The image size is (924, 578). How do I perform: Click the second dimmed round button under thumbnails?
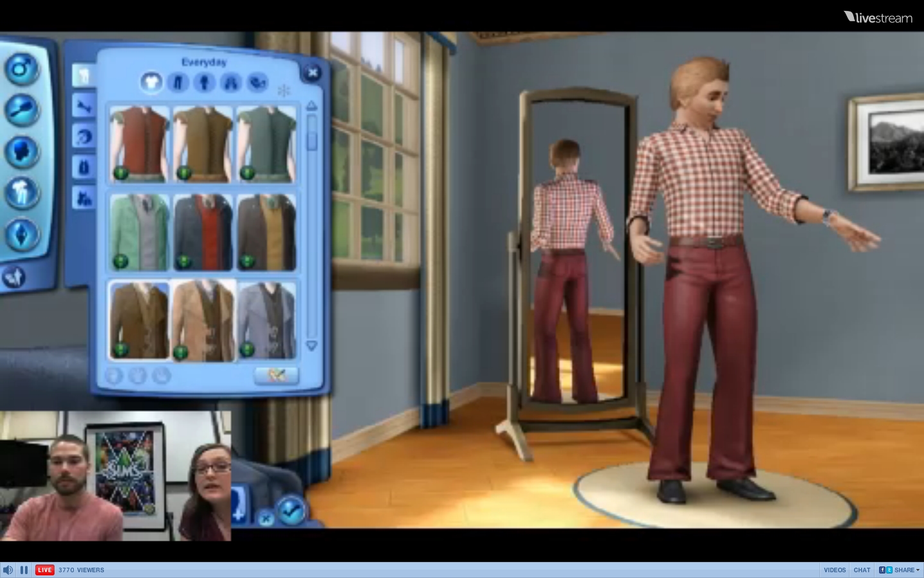tap(137, 375)
